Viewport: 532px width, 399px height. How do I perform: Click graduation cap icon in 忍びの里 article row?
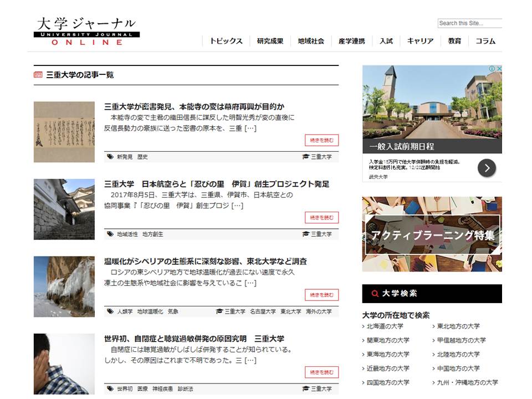click(x=306, y=234)
